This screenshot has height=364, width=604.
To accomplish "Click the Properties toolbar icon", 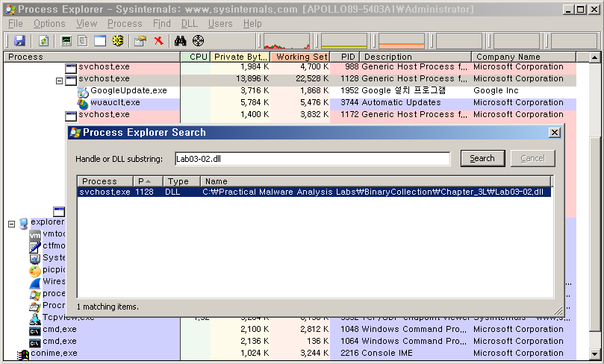I will [x=140, y=41].
